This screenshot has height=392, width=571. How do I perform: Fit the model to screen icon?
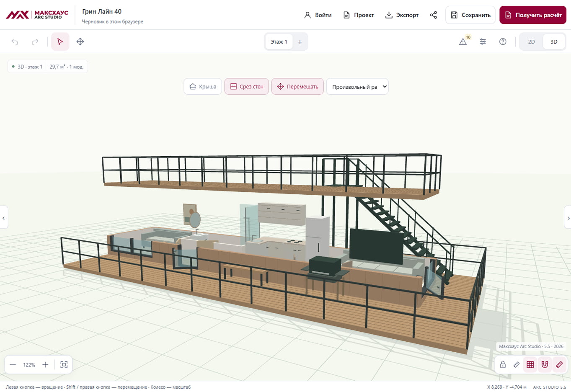pos(64,365)
